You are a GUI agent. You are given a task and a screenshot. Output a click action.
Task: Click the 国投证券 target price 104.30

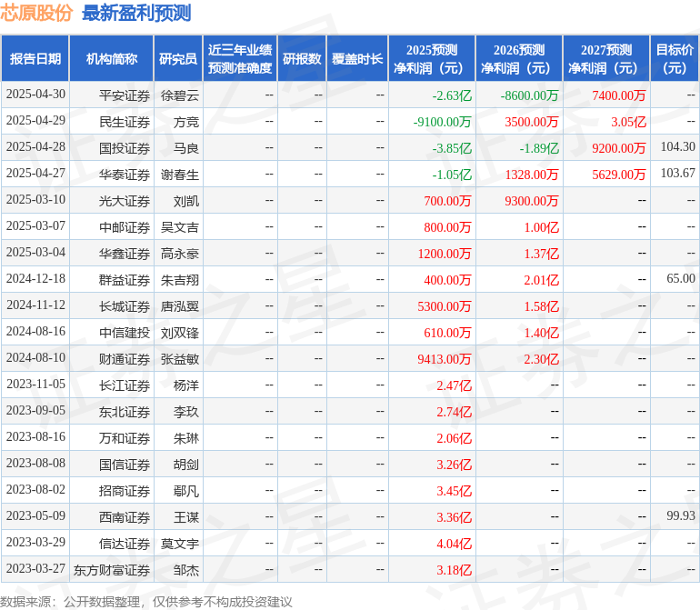pos(677,146)
